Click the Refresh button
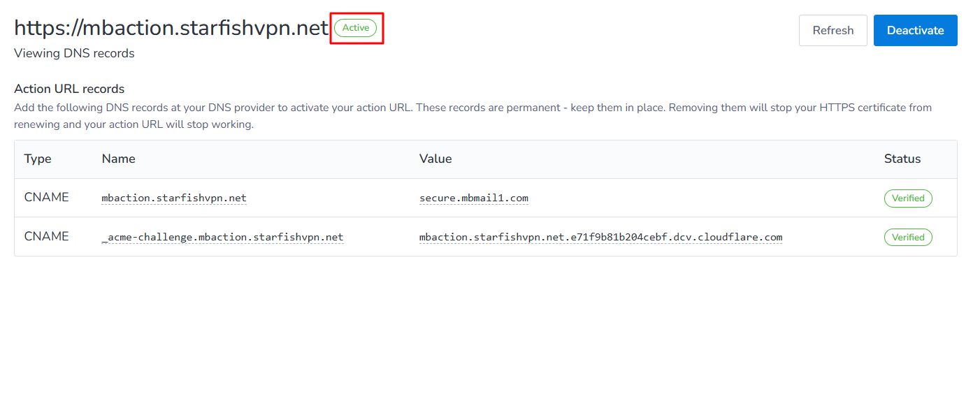 pos(833,31)
